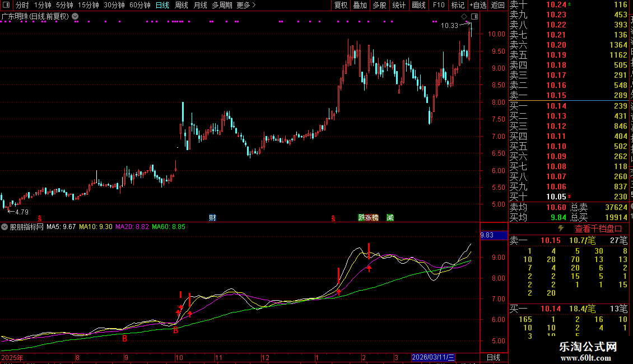Click the month 12 timeline label

265,357
